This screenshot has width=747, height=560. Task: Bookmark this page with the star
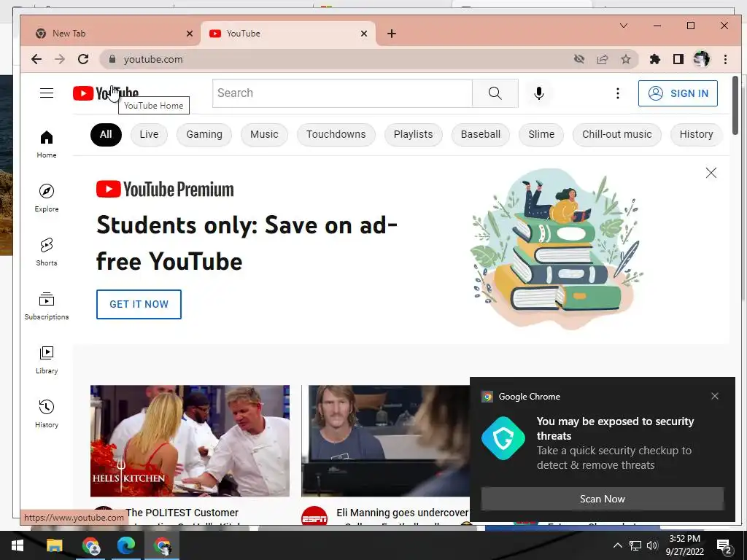[625, 59]
